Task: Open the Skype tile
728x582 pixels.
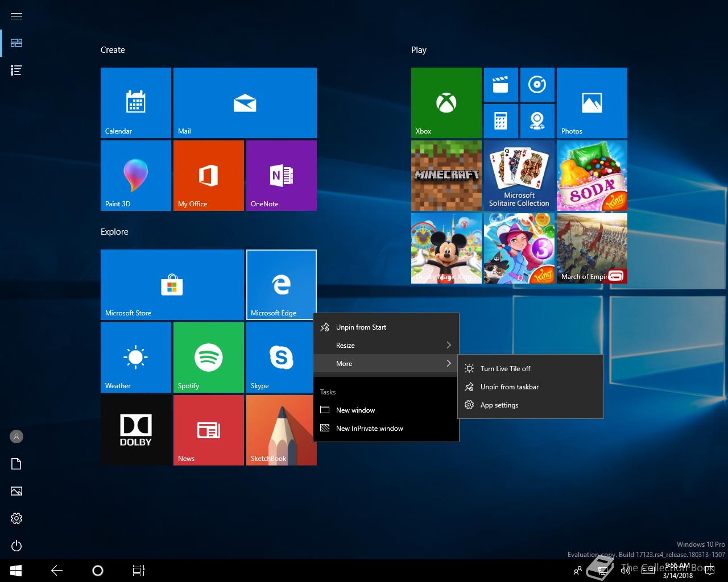Action: 281,357
